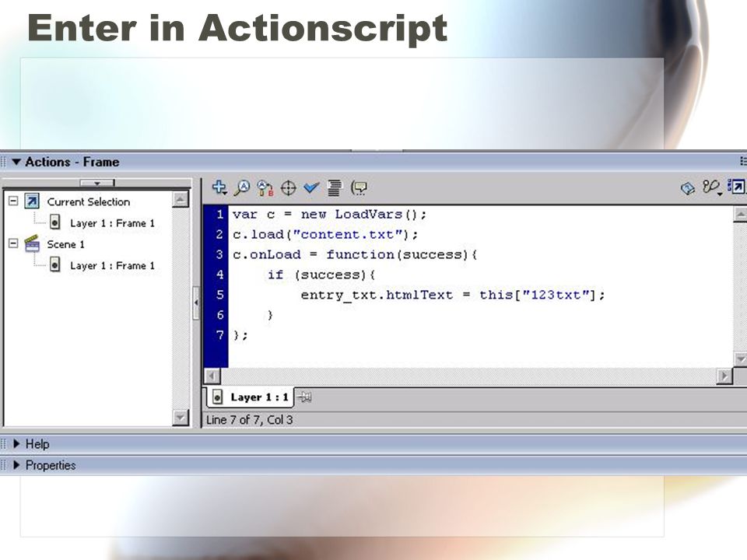747x560 pixels.
Task: Click code line 'var c = new LoadVars();'
Action: click(x=329, y=215)
